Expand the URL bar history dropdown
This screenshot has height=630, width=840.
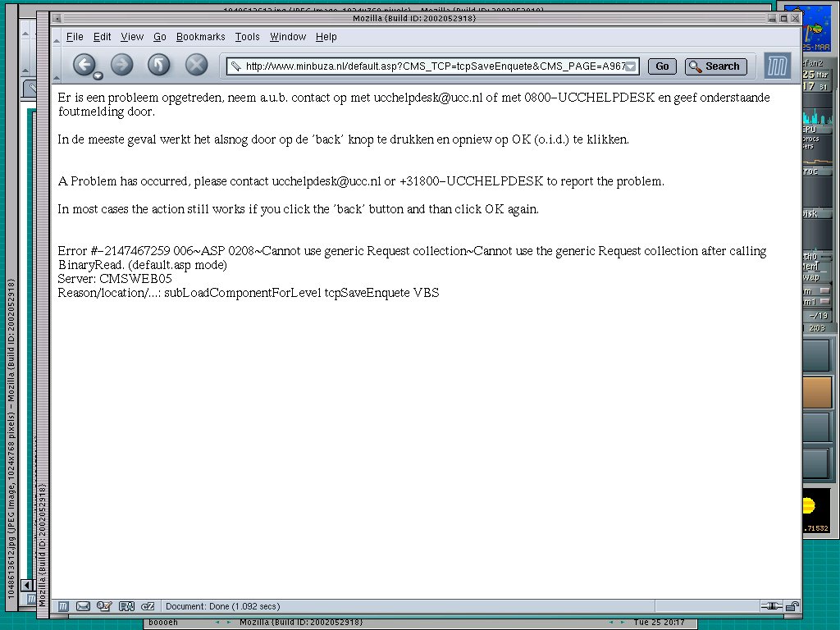pos(631,66)
